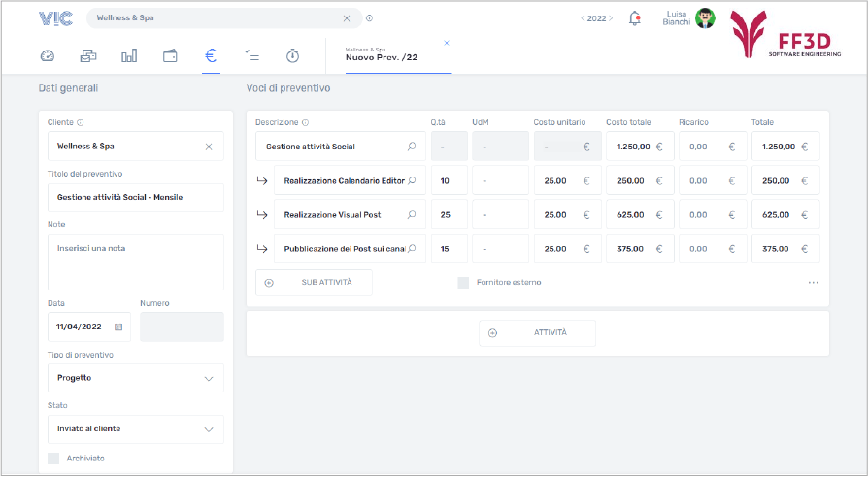Click the Titolo del preventivo field

coord(136,197)
